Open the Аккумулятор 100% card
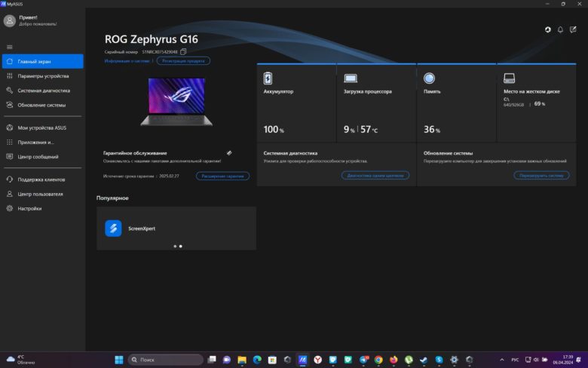This screenshot has height=368, width=588. 296,103
